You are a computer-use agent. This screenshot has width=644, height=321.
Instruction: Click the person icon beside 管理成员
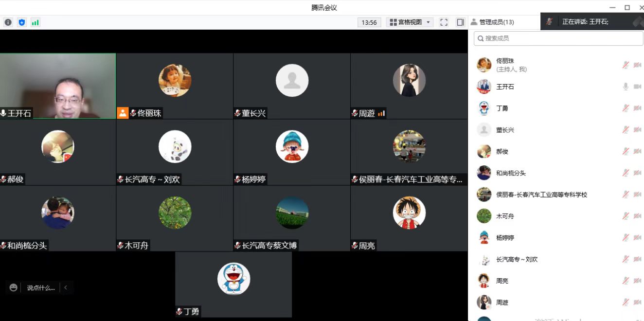(474, 22)
